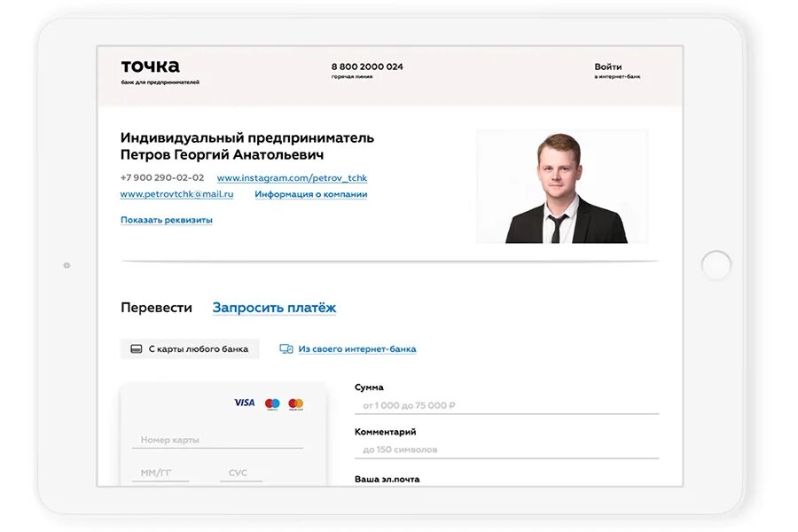Click the blue-red Maestro logo
The image size is (798, 532).
[x=272, y=404]
